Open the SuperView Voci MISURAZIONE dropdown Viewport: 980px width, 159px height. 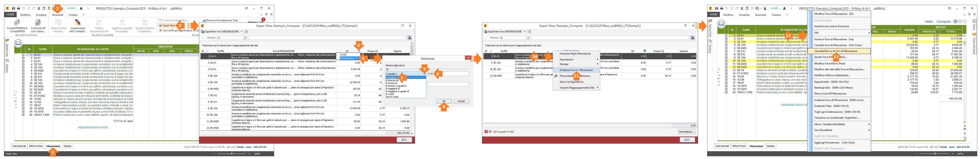click(x=242, y=32)
